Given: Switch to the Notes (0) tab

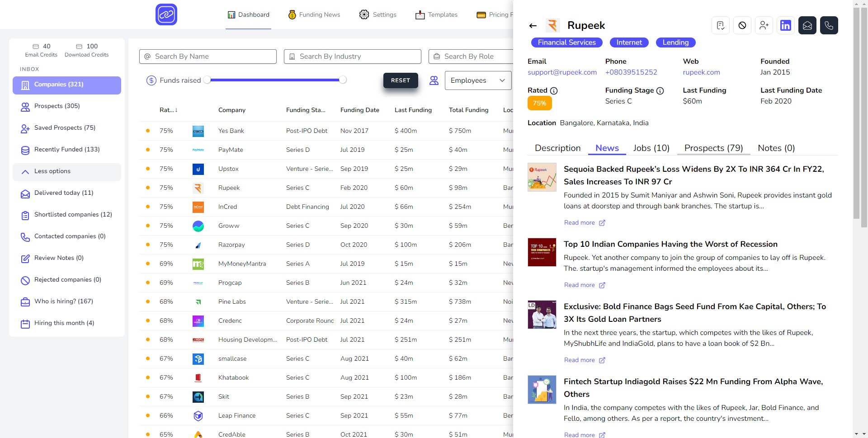Looking at the screenshot, I should pyautogui.click(x=776, y=148).
